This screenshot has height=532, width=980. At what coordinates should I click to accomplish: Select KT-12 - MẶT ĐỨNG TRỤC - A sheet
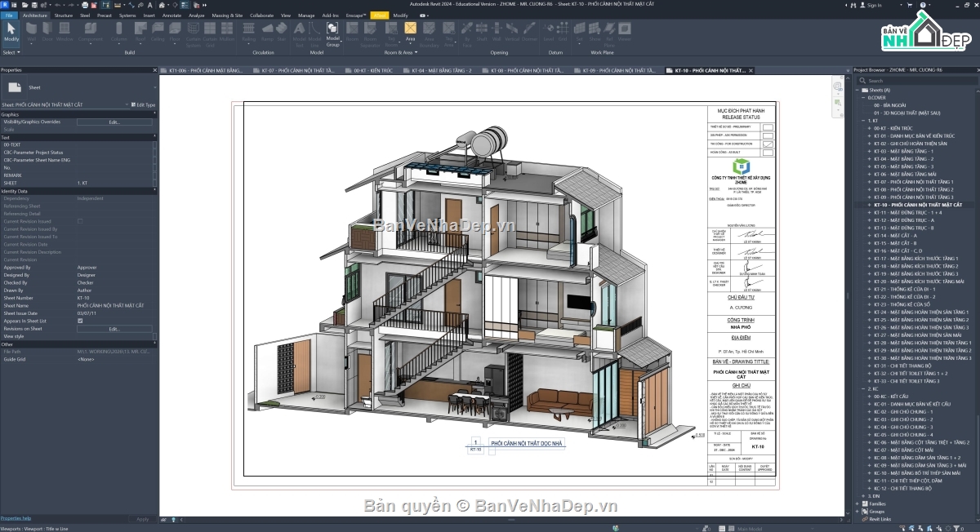click(x=904, y=220)
